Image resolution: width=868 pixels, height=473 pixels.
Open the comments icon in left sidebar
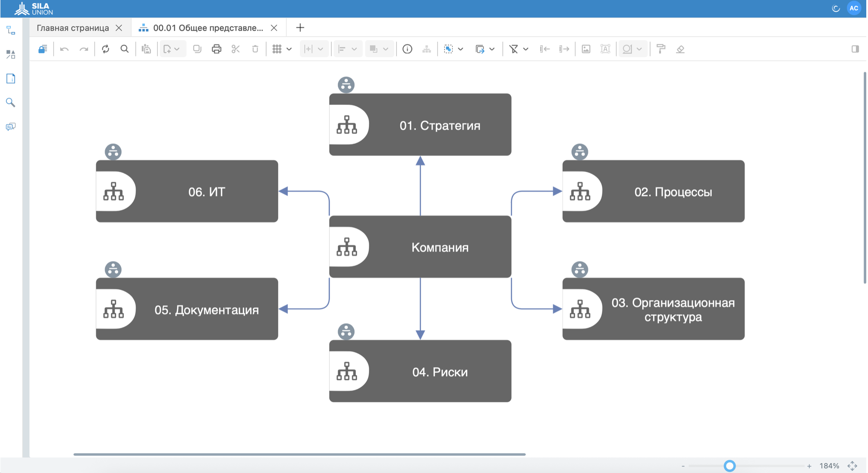[10, 127]
